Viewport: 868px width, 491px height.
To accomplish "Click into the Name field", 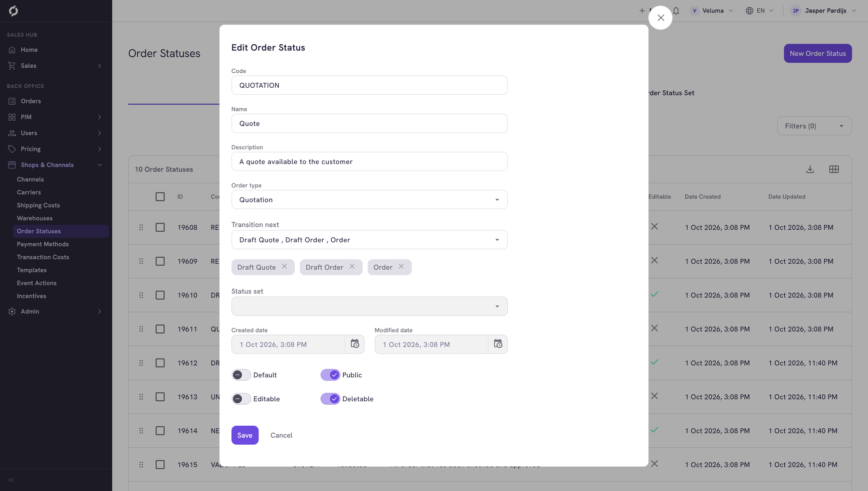I will click(x=370, y=124).
